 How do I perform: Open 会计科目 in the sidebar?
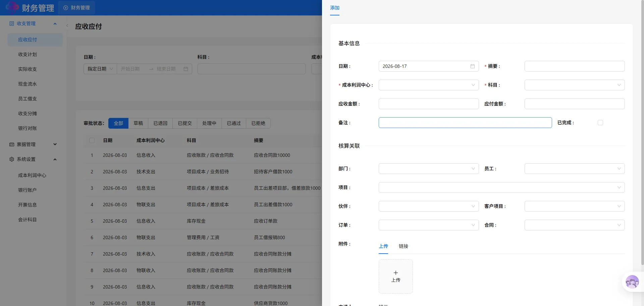coord(35,220)
